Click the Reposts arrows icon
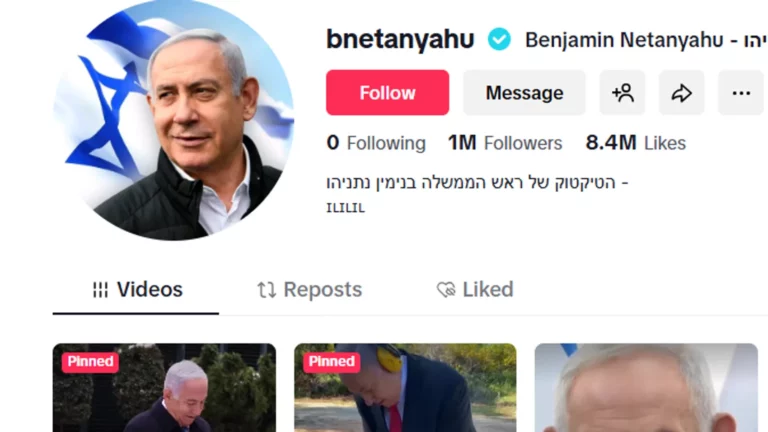The height and width of the screenshot is (432, 768). (266, 290)
